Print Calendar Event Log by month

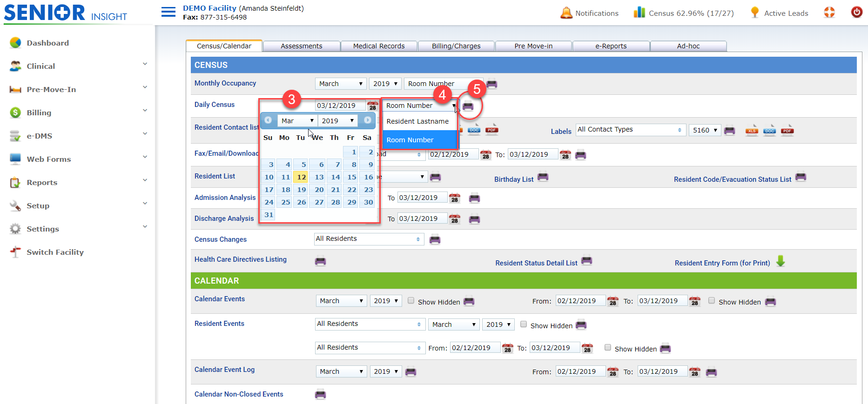(411, 372)
